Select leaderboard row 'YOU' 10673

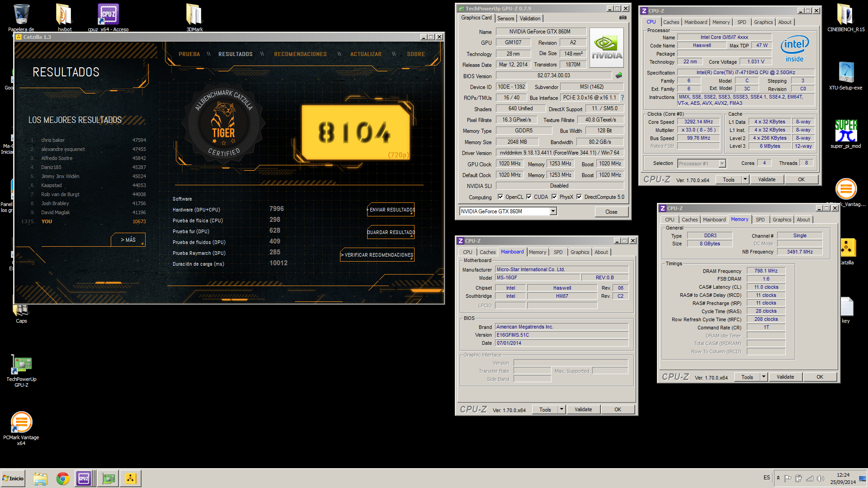click(x=83, y=221)
